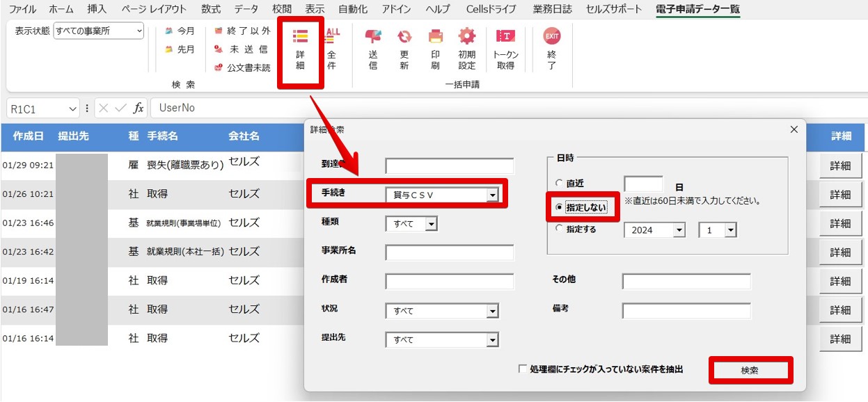Click the formula bar fx insert function icon
The height and width of the screenshot is (402, 868).
tap(139, 108)
